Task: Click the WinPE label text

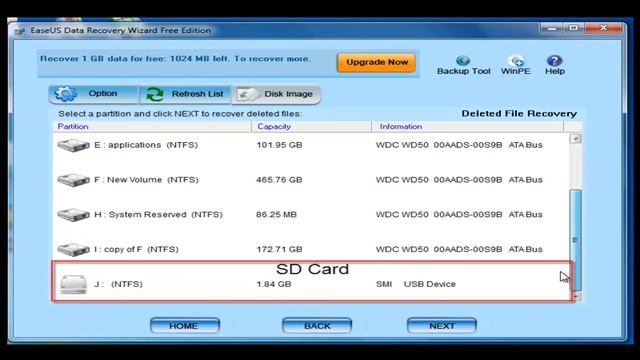Action: click(x=516, y=71)
